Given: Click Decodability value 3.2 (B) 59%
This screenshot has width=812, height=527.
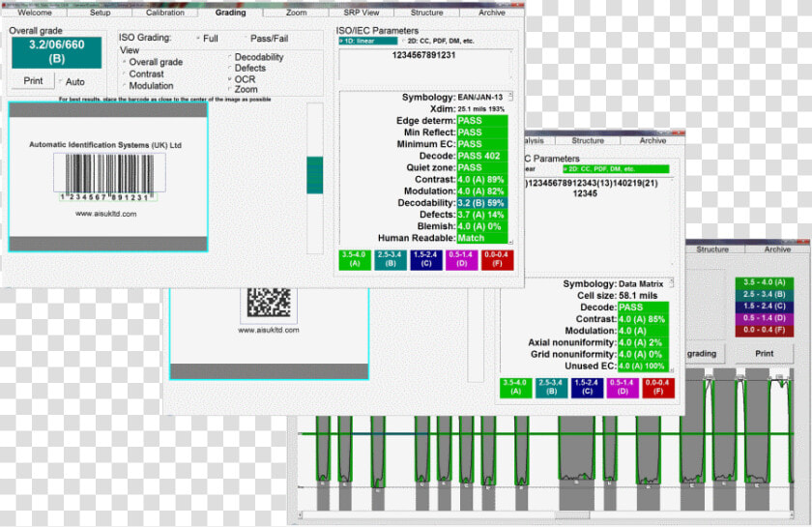Looking at the screenshot, I should tap(482, 203).
